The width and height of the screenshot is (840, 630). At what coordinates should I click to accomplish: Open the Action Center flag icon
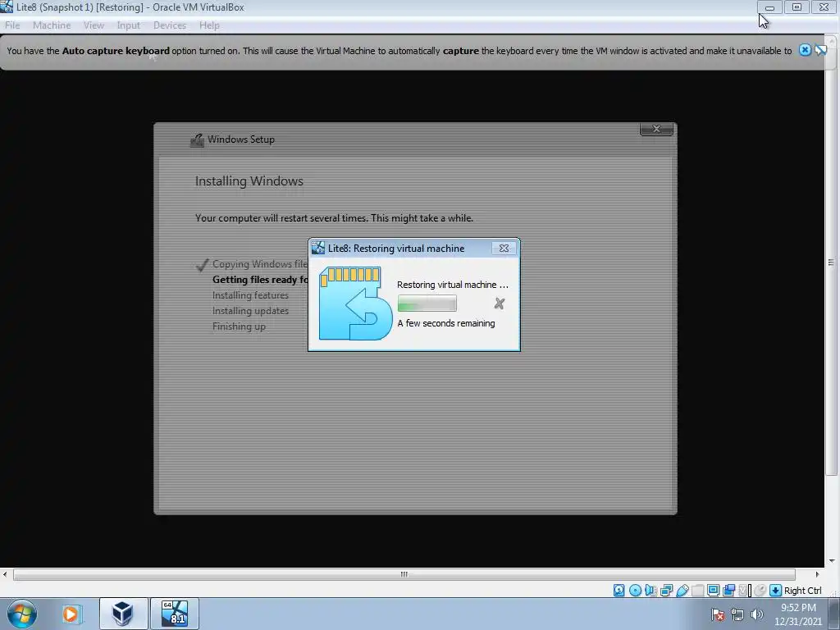tap(718, 614)
